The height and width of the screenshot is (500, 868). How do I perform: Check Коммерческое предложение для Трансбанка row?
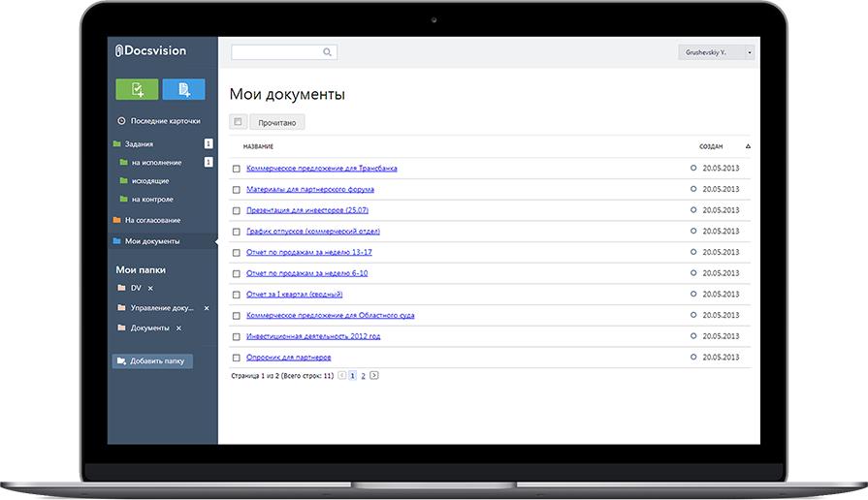point(237,169)
